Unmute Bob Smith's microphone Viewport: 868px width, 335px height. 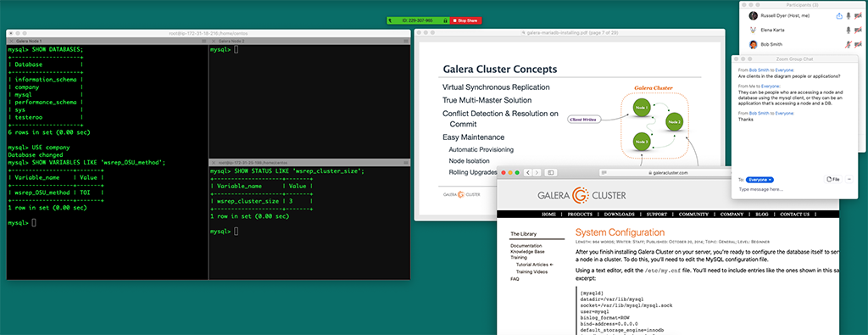[848, 44]
